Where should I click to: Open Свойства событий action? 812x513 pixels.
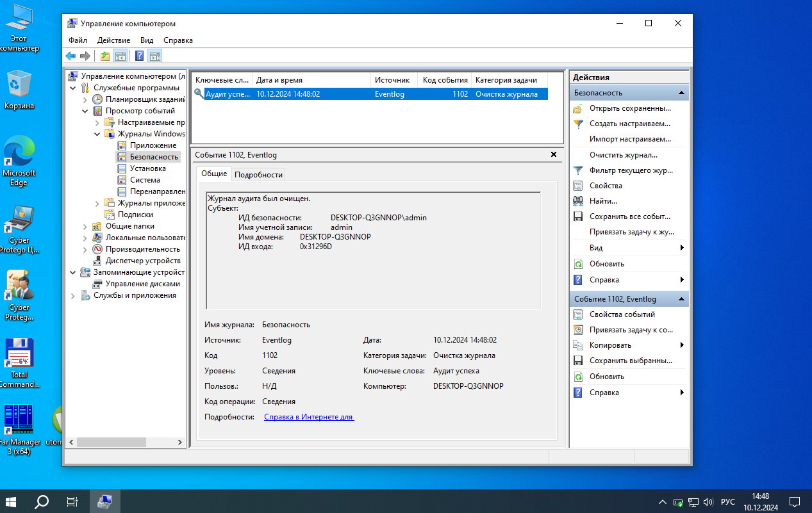point(622,314)
